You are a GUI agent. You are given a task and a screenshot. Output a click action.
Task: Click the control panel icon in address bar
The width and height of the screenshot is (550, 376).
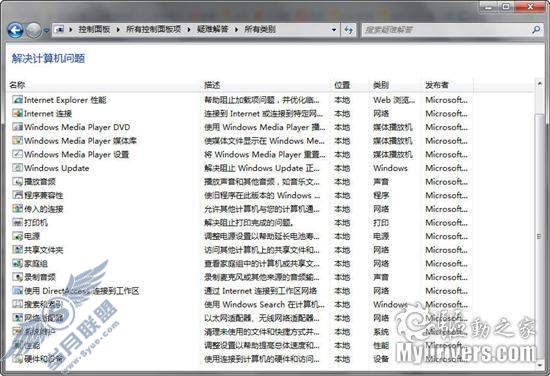[x=60, y=29]
